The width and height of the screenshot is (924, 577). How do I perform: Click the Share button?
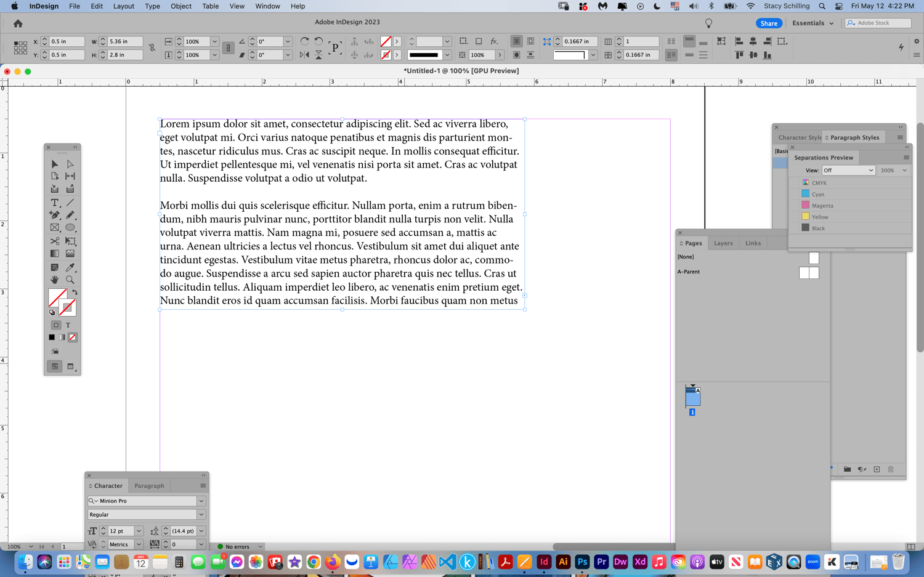(768, 23)
